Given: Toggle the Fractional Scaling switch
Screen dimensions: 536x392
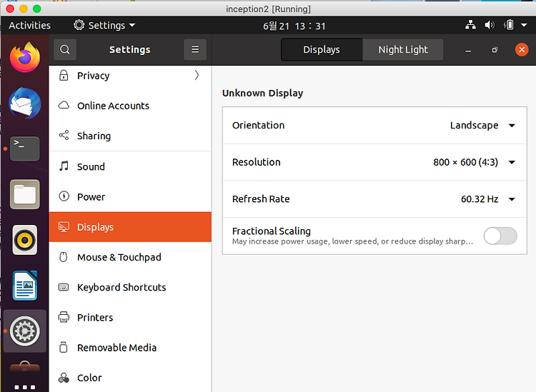Looking at the screenshot, I should 500,236.
